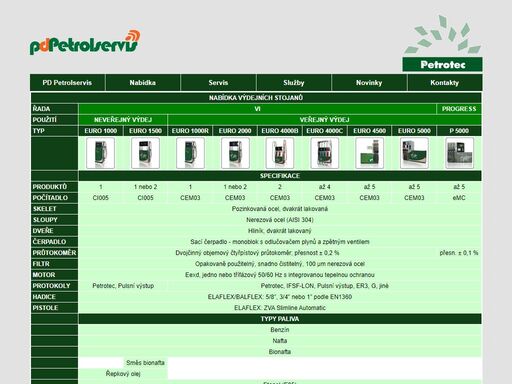The image size is (512, 384).
Task: Select the EURO 4000B dispenser image
Action: [x=280, y=153]
